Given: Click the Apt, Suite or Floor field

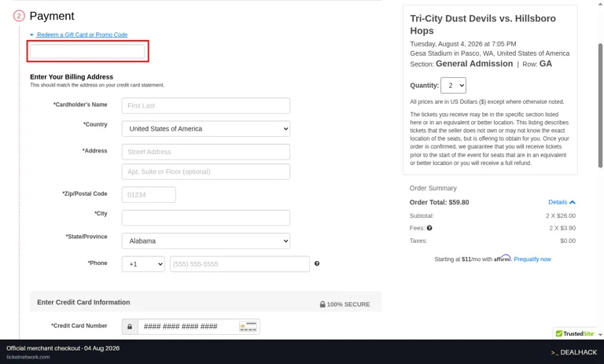Looking at the screenshot, I should (206, 172).
